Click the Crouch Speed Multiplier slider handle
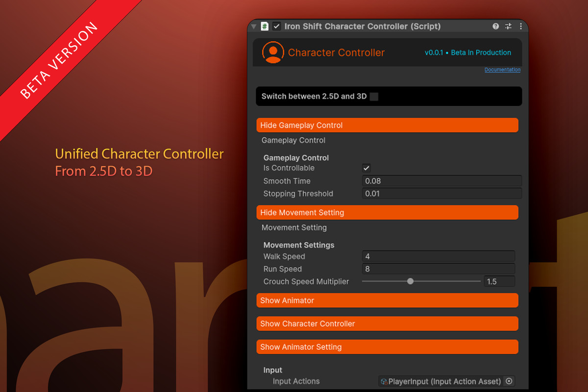The image size is (588, 392). (411, 281)
